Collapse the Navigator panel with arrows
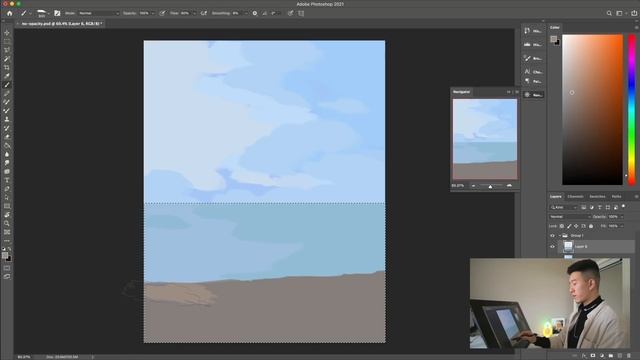 point(509,92)
